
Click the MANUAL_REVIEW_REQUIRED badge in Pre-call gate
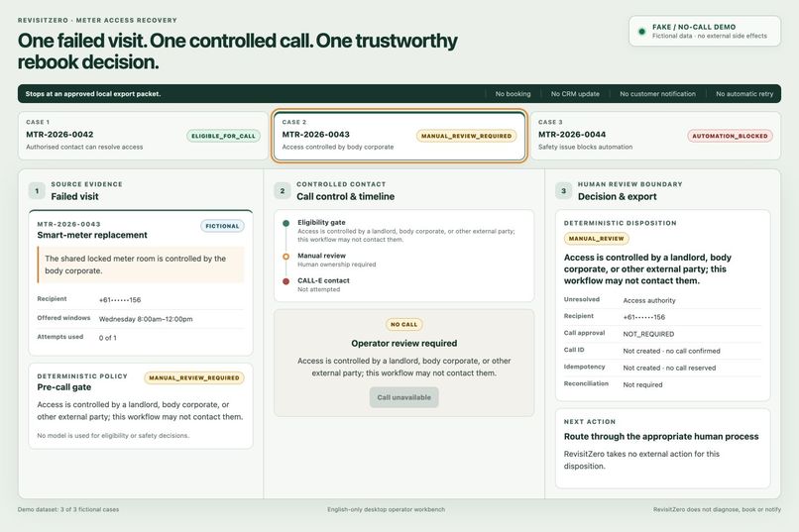(x=194, y=377)
